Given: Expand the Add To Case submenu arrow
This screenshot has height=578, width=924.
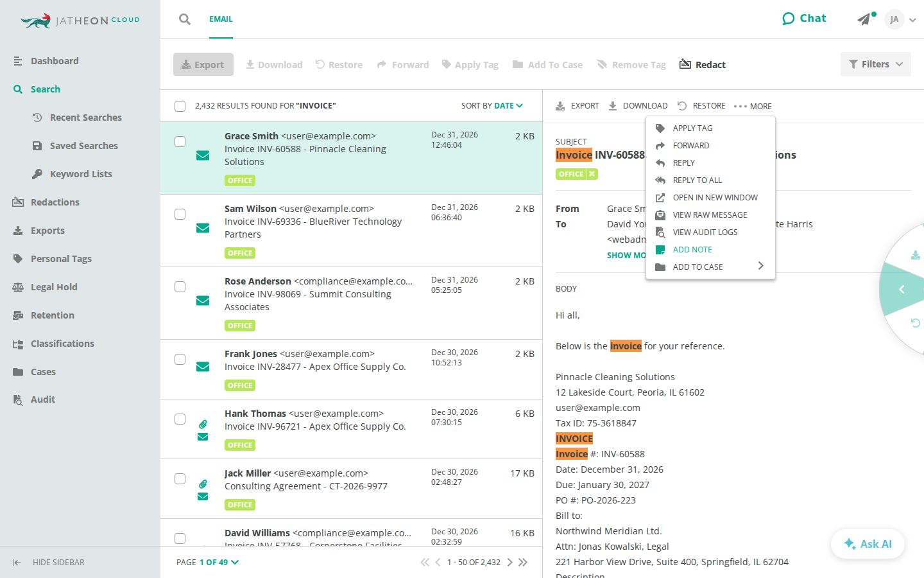Looking at the screenshot, I should coord(761,266).
